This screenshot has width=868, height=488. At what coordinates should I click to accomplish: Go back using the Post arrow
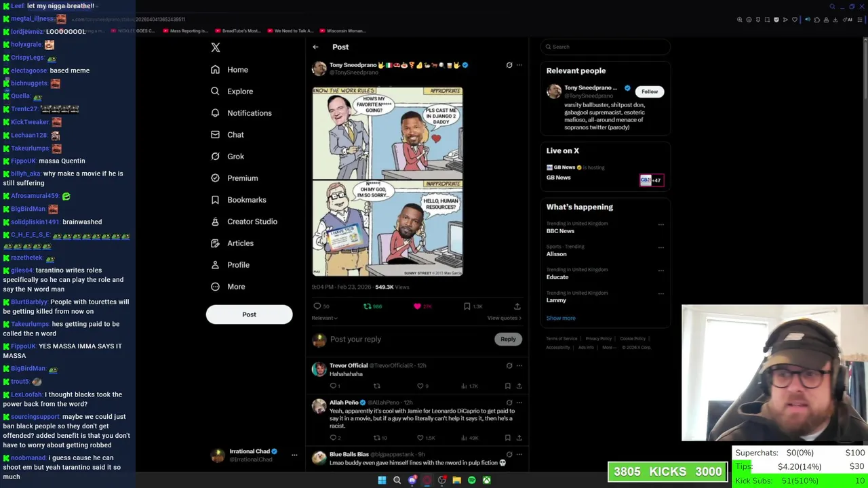click(x=315, y=47)
